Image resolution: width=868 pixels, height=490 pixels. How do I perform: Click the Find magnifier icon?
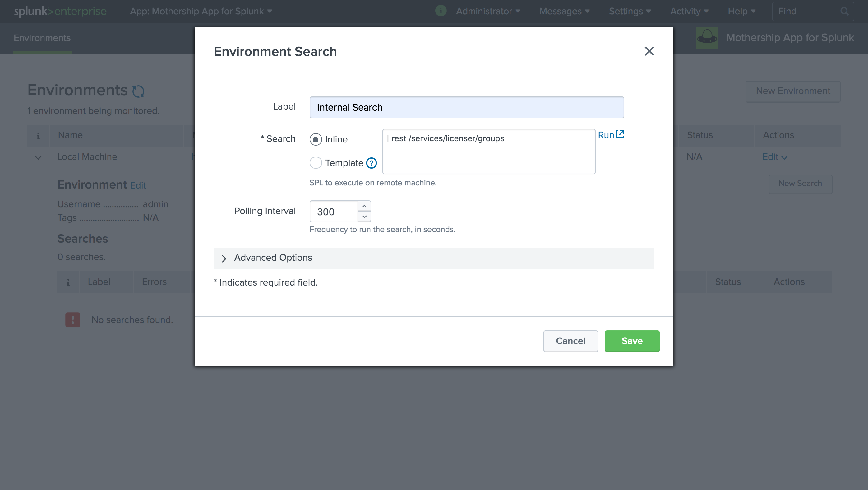click(x=844, y=12)
